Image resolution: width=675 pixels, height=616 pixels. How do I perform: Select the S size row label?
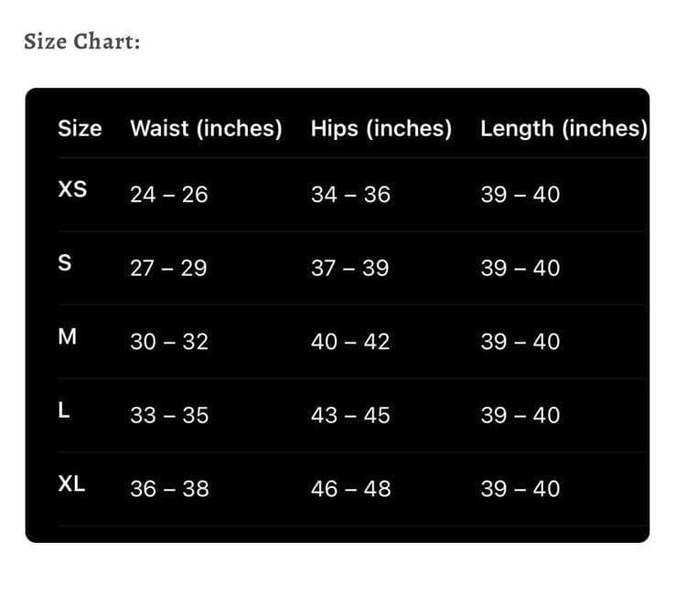coord(64,263)
